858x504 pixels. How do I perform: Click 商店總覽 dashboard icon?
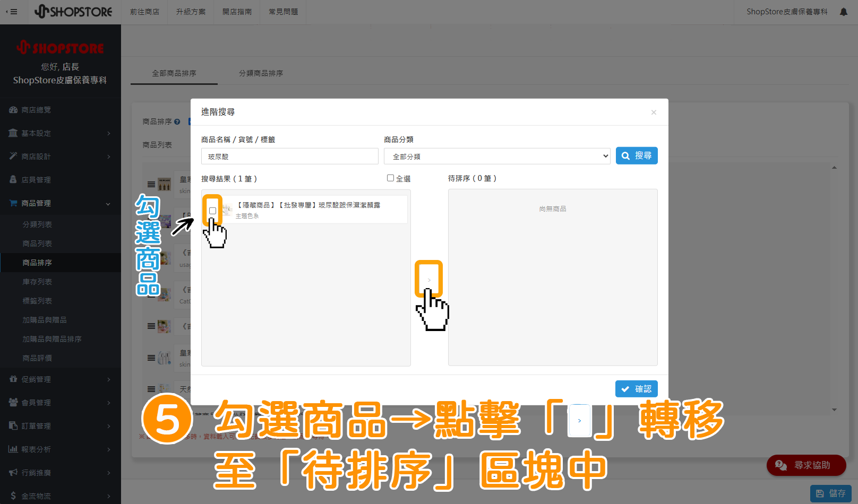click(13, 110)
